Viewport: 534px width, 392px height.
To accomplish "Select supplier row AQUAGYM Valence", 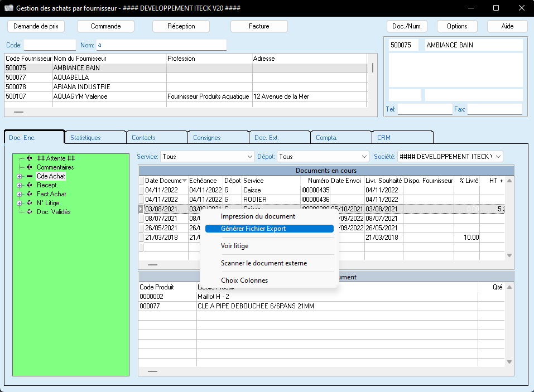I will tap(186, 96).
